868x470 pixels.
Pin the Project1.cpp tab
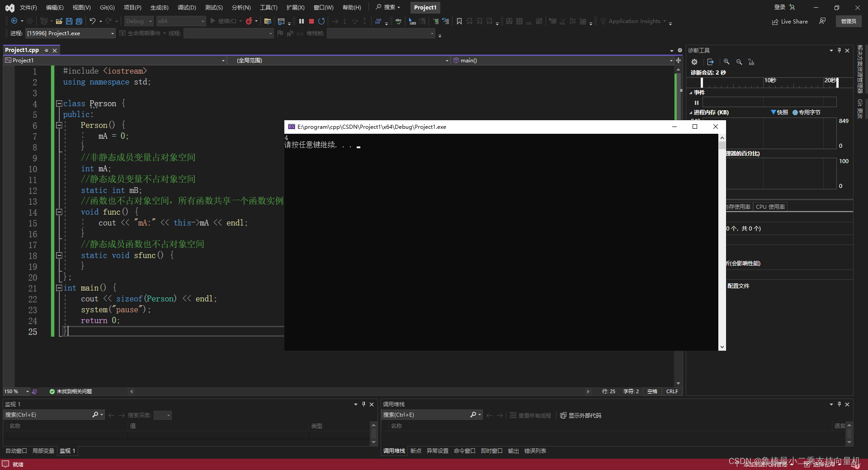47,50
